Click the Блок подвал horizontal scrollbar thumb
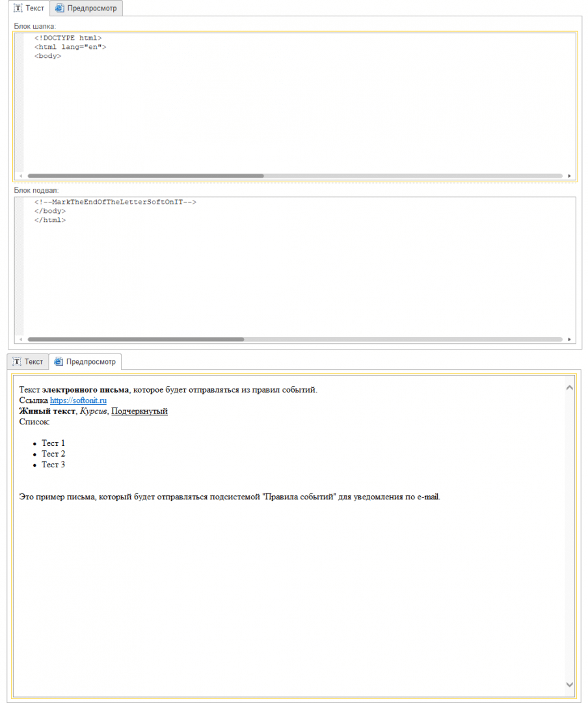 [x=135, y=339]
